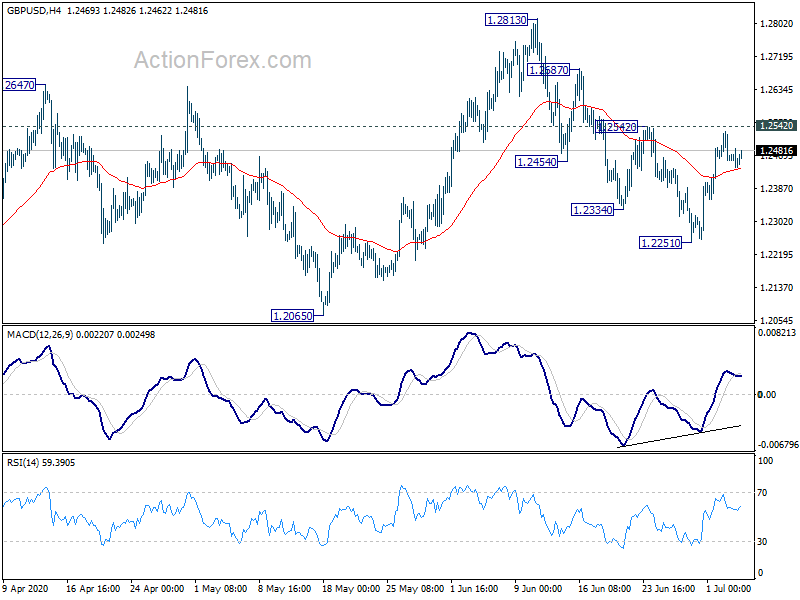Click the 1.21370 price axis value

[x=777, y=288]
